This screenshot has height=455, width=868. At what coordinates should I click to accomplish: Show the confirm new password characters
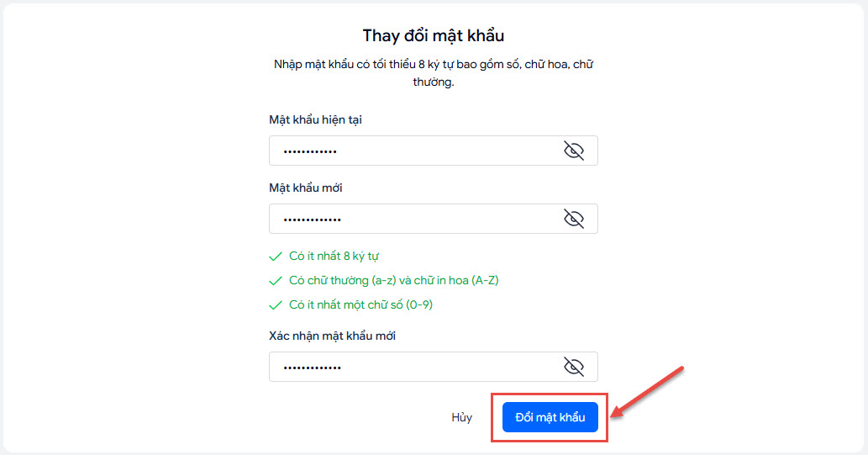tap(574, 367)
